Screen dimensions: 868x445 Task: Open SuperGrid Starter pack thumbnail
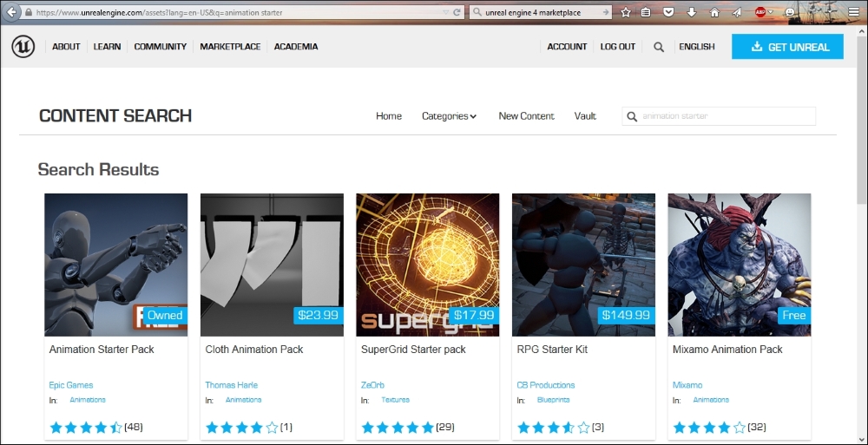pyautogui.click(x=427, y=265)
